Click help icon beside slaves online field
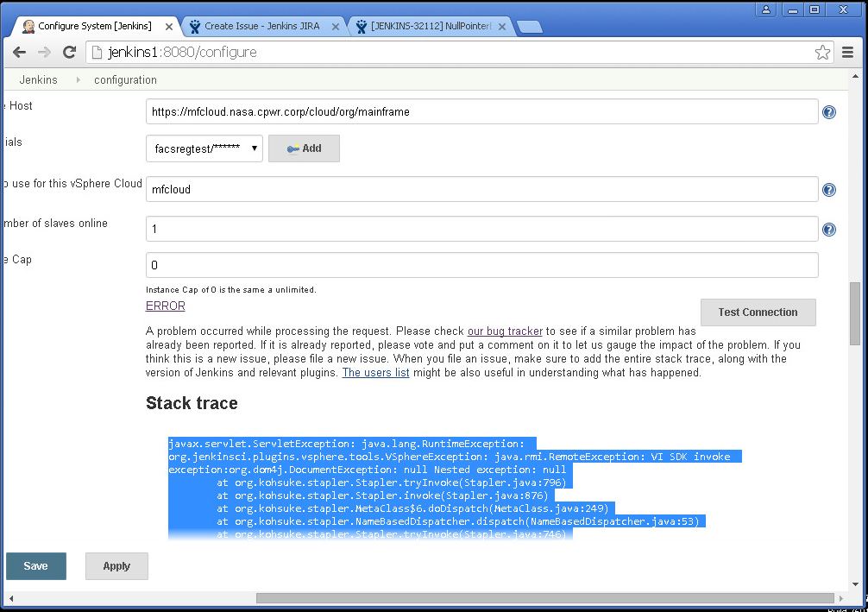868x612 pixels. coord(828,230)
